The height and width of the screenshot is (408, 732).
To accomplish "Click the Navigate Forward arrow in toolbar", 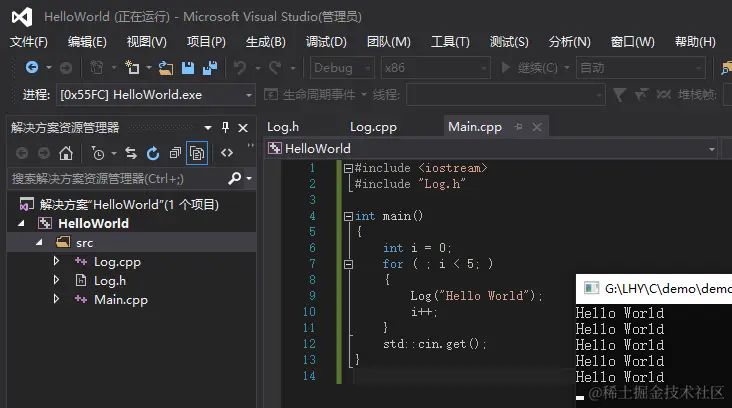I will [66, 68].
